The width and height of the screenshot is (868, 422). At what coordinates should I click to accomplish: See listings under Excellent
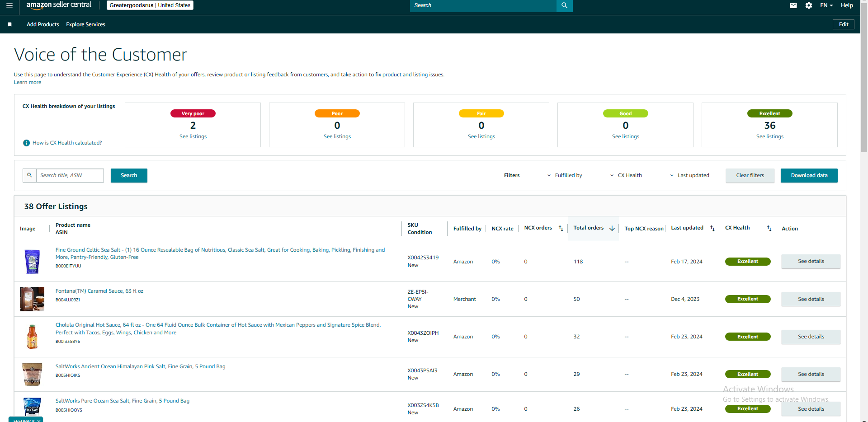pos(770,136)
